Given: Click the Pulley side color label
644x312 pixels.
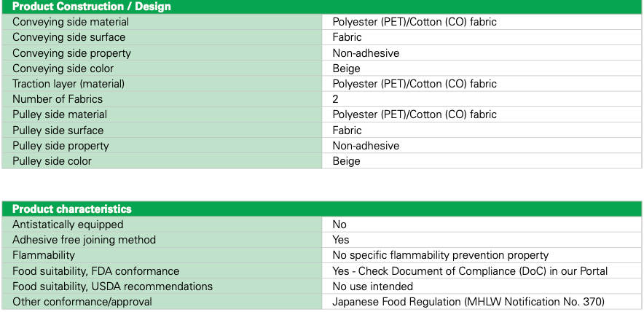Looking at the screenshot, I should tap(52, 161).
